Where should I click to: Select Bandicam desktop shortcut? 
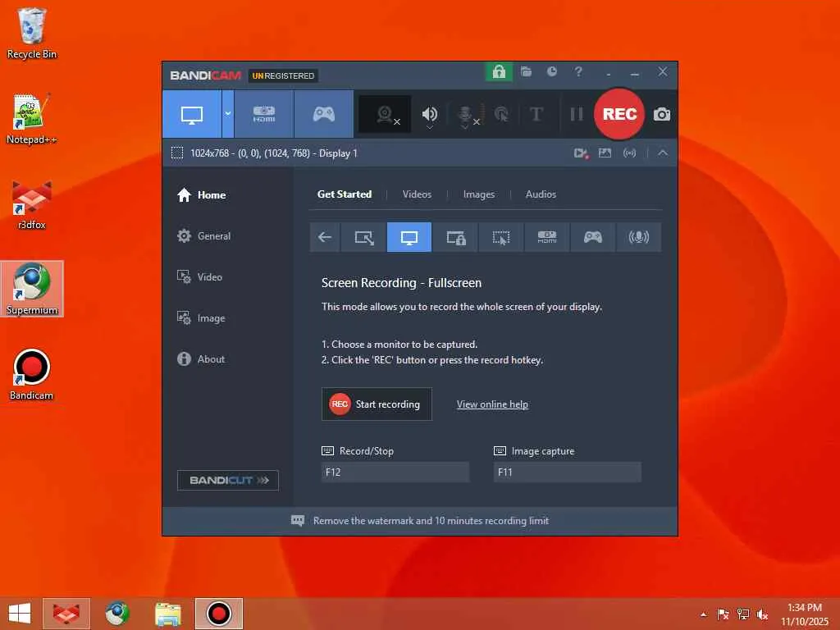(x=32, y=374)
